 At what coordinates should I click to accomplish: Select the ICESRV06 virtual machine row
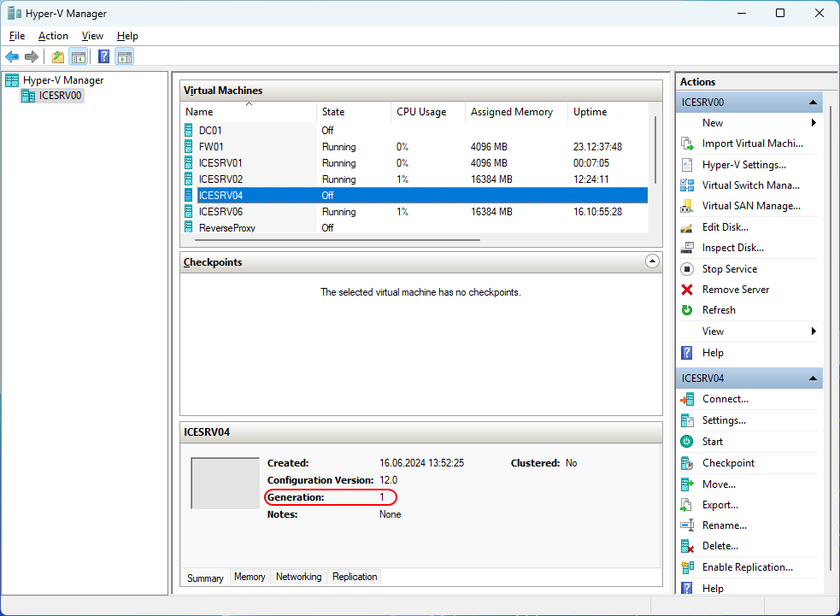tap(414, 212)
